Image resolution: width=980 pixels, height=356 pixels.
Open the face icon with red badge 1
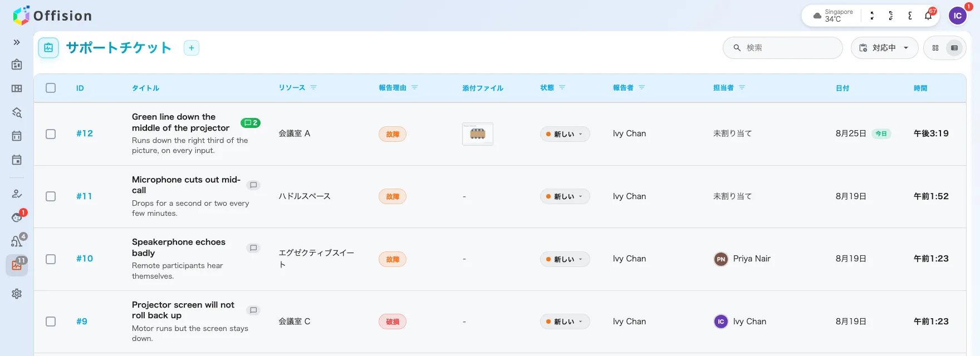[x=17, y=217]
